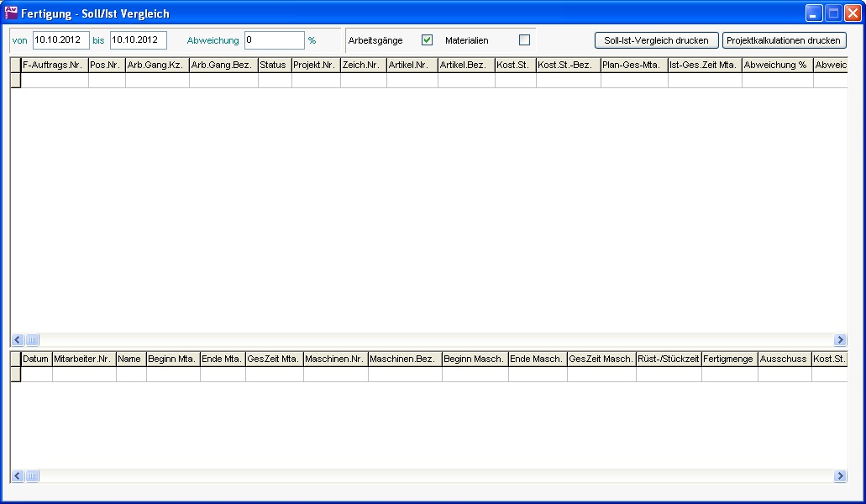Viewport: 866px width, 504px height.
Task: Focus the Abweichung percentage input
Action: 274,40
